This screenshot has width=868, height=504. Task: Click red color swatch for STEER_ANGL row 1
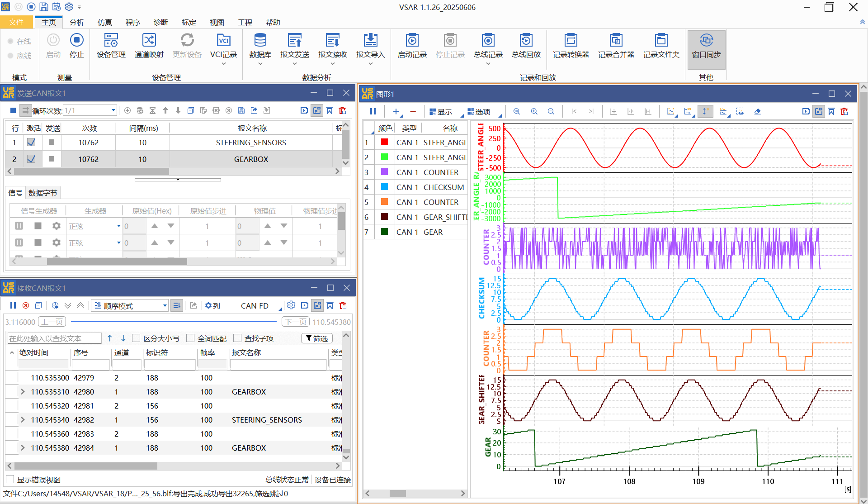pos(385,142)
